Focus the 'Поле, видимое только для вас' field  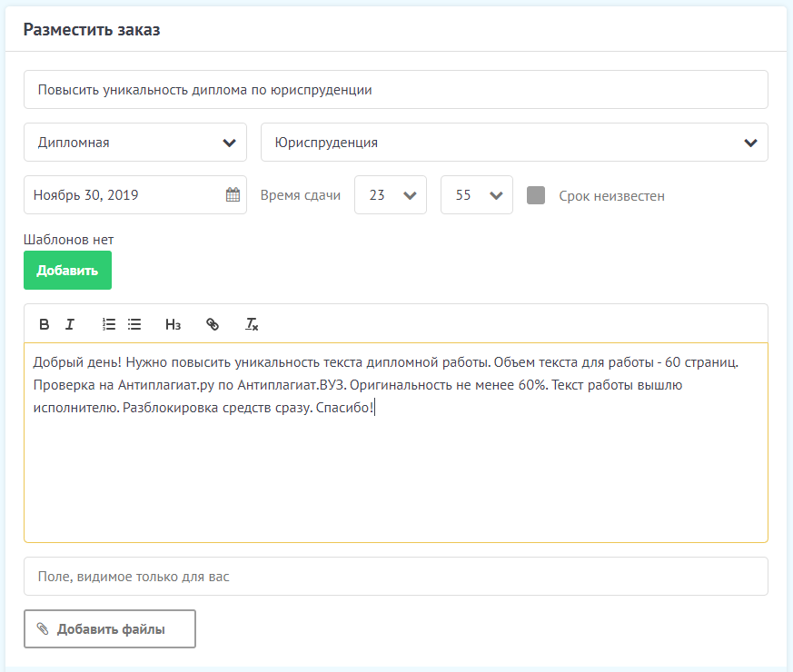(x=395, y=577)
